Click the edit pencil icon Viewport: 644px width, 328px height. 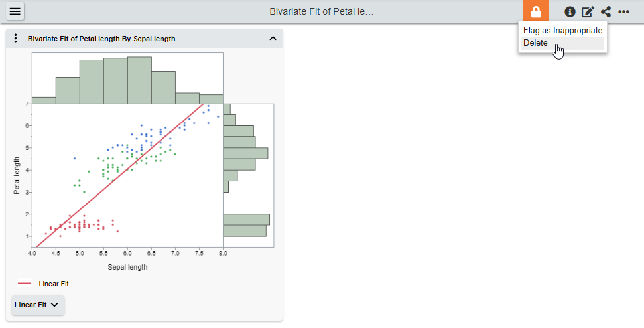click(x=588, y=11)
